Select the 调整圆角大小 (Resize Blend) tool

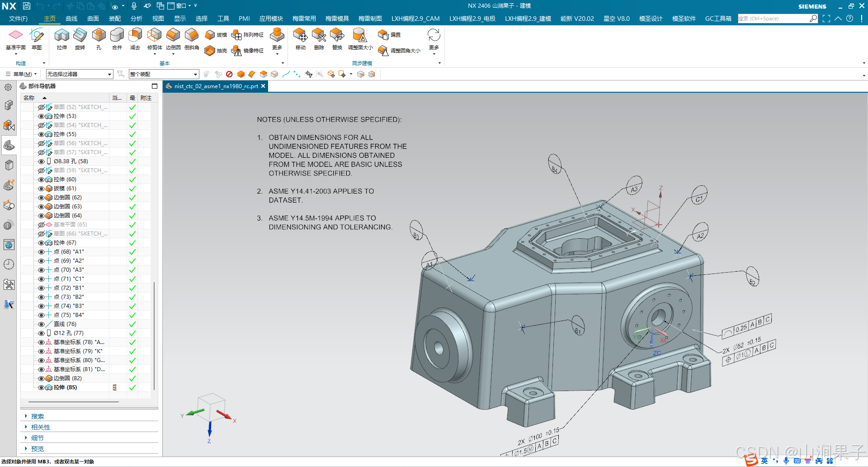pos(399,51)
